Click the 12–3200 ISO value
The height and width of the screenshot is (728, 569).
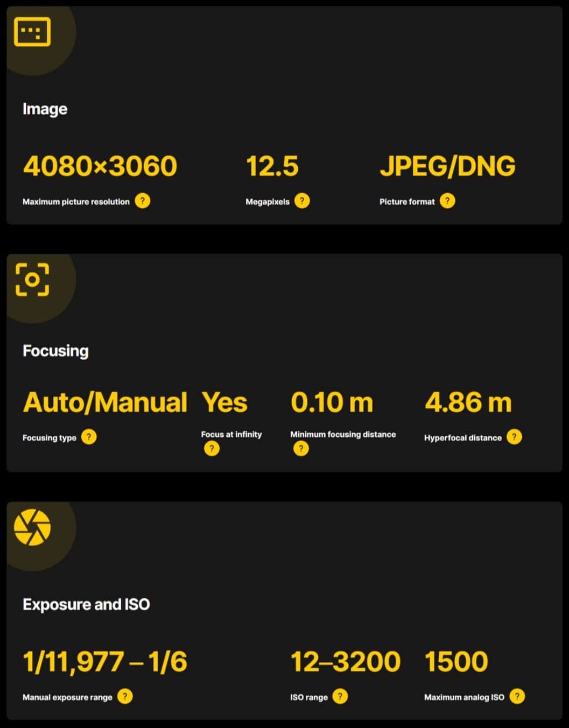[x=345, y=662]
